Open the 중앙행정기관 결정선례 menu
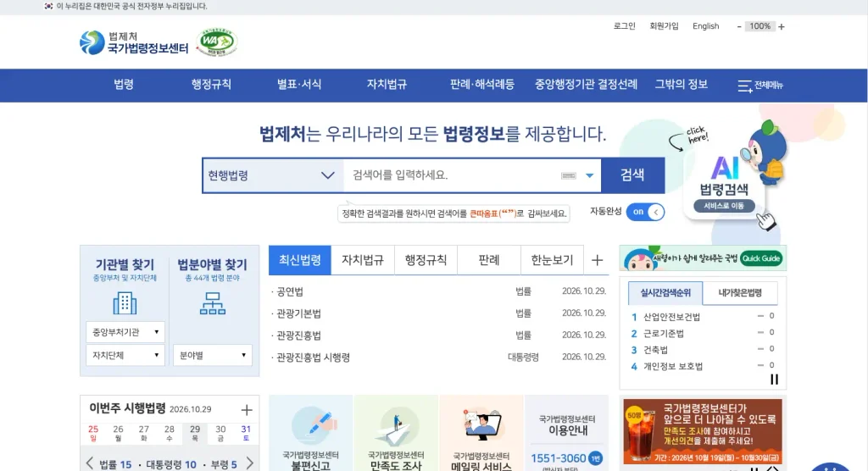The image size is (868, 471). point(587,85)
